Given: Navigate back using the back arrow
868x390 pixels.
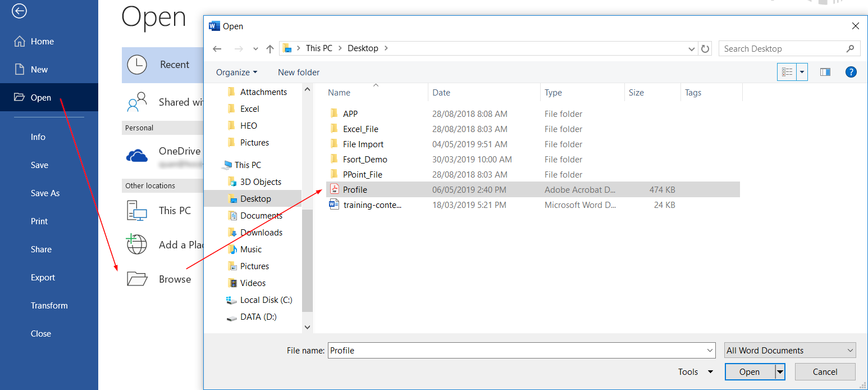Looking at the screenshot, I should (217, 48).
